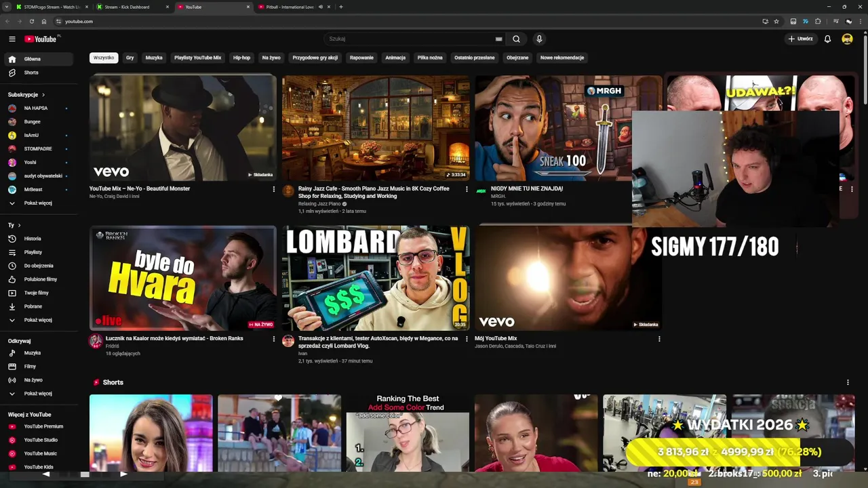Open the LOMBARD VLOG video thumbnail
The width and height of the screenshot is (868, 488).
[x=376, y=278]
